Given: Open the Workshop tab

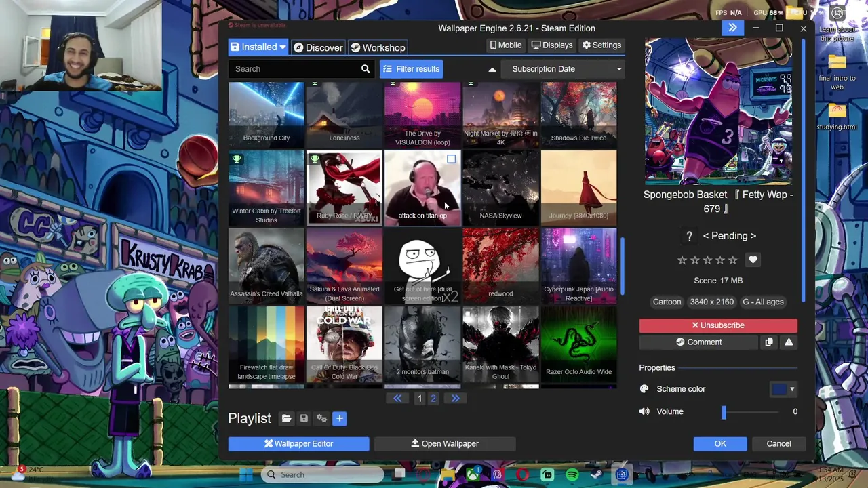Looking at the screenshot, I should (x=378, y=47).
